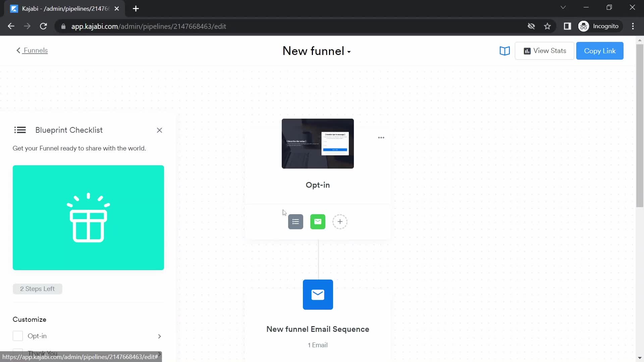Click the green email icon below Opt-in

click(318, 222)
